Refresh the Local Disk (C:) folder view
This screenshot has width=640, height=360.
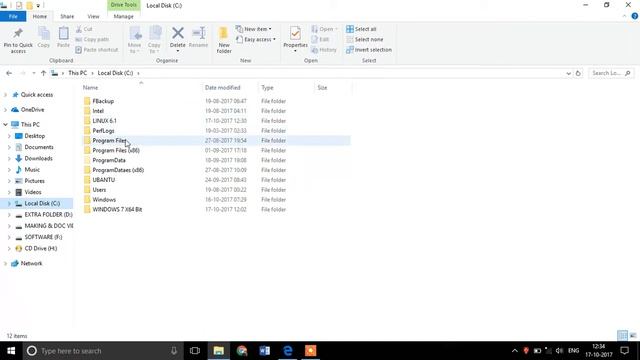click(578, 73)
